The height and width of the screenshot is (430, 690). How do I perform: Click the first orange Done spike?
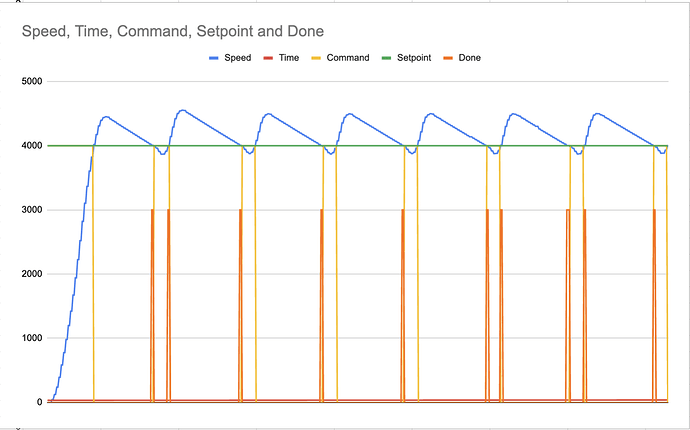(152, 305)
